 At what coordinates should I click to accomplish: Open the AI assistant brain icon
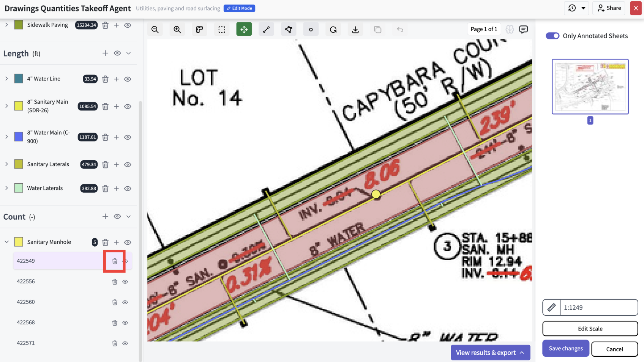click(x=510, y=30)
